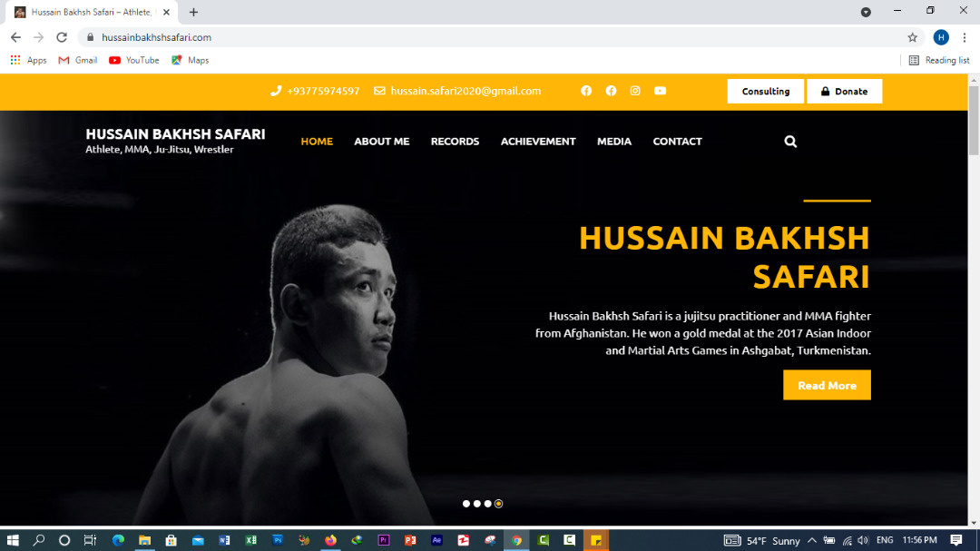Open the MEDIA page
Image resolution: width=980 pixels, height=551 pixels.
[614, 142]
